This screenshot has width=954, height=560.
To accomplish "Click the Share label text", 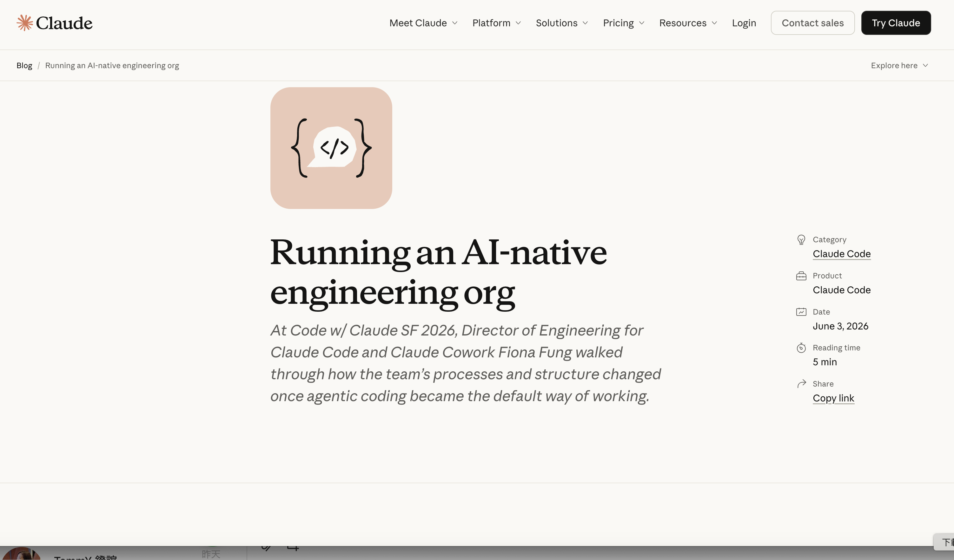I will 823,384.
